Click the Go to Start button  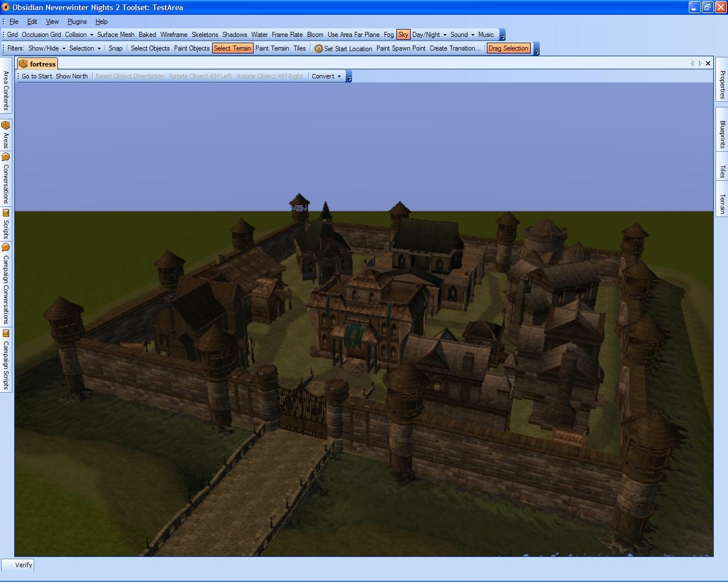pyautogui.click(x=37, y=76)
